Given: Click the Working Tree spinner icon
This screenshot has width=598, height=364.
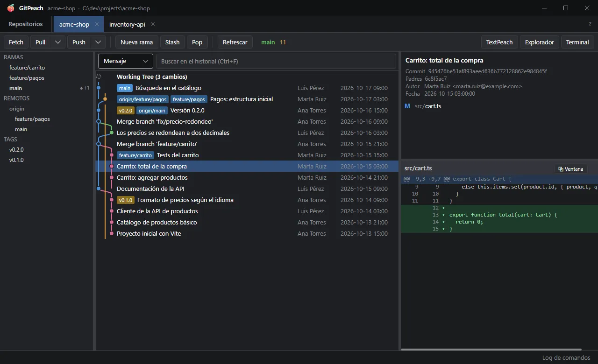Looking at the screenshot, I should (99, 77).
